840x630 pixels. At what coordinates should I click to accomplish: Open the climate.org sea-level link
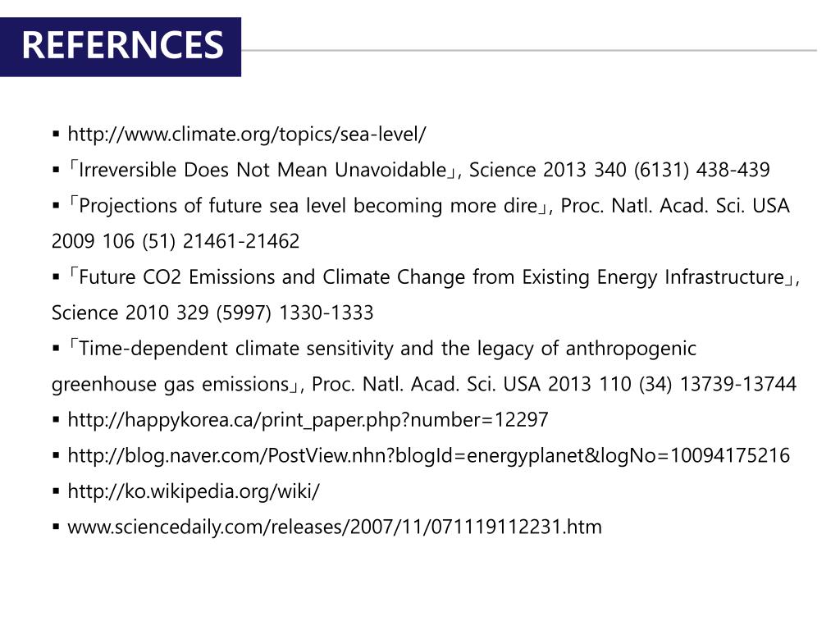[x=247, y=134]
